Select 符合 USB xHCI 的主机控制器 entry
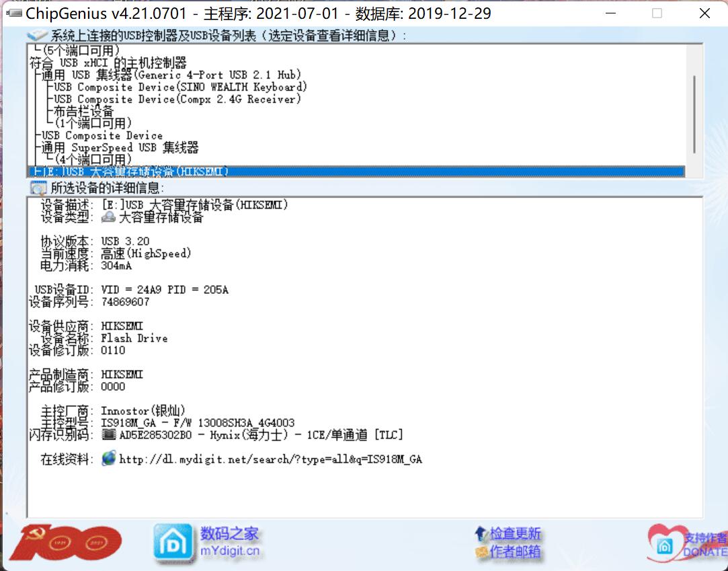728x571 pixels. click(x=108, y=63)
